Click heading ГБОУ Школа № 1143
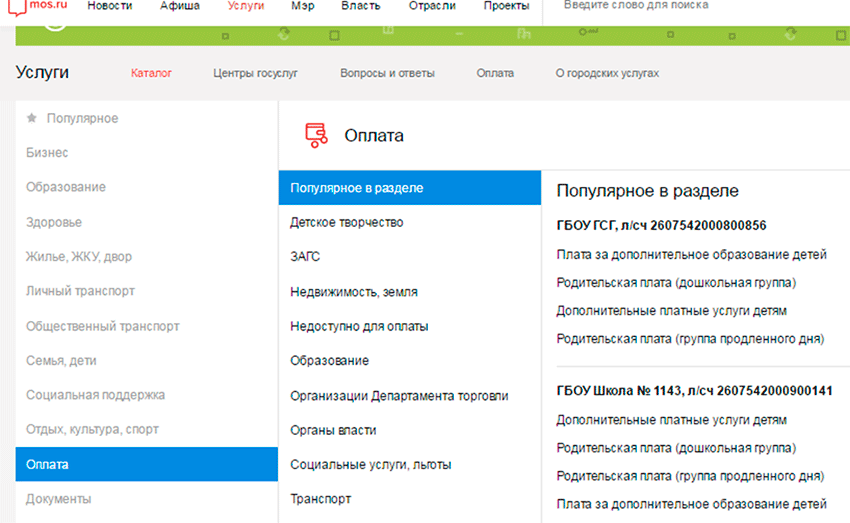Screen dimensions: 850x523 [x=694, y=391]
